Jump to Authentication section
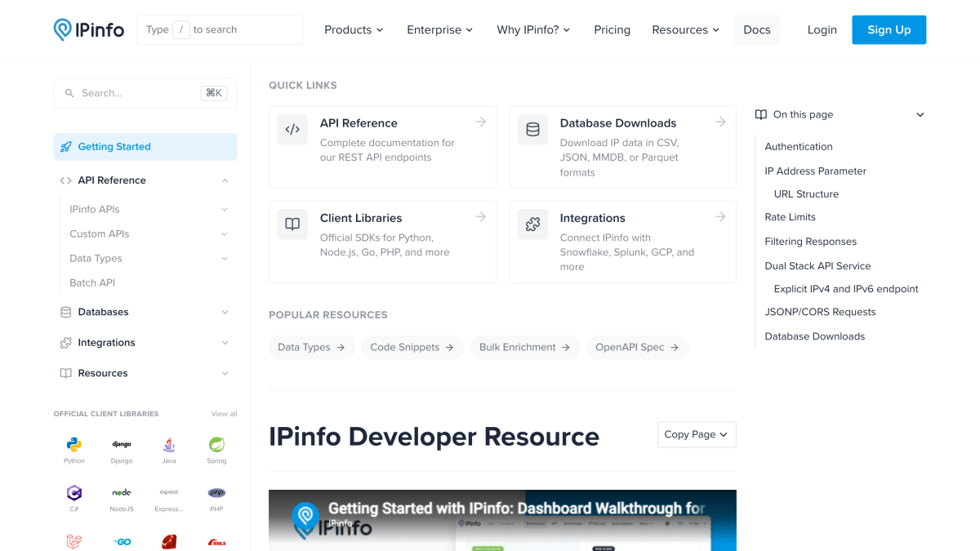 click(x=799, y=147)
